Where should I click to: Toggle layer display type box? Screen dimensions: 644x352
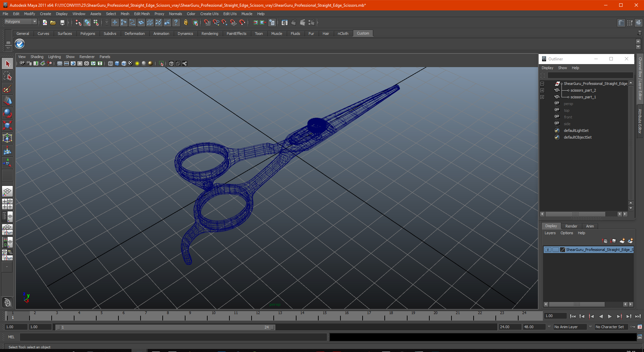(x=555, y=250)
